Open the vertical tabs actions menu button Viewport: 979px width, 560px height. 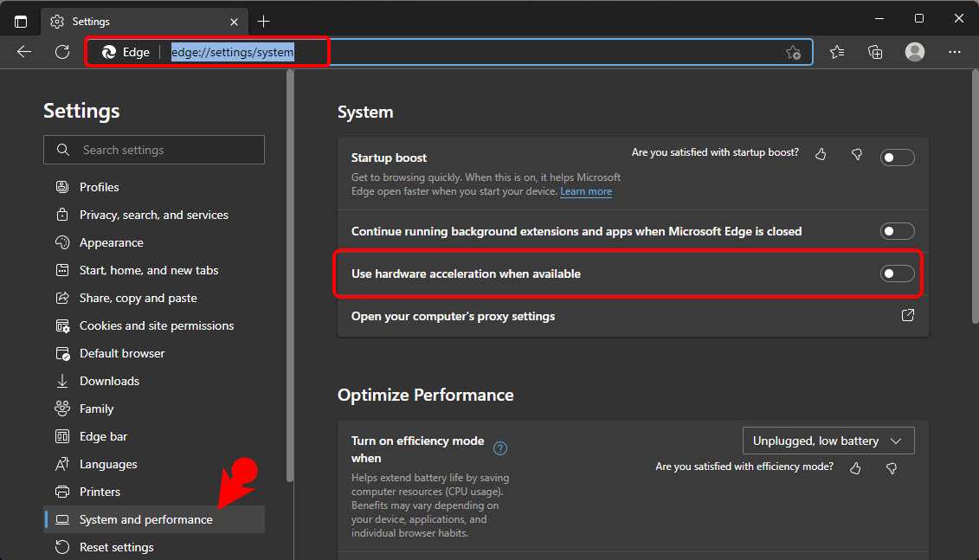pyautogui.click(x=21, y=22)
